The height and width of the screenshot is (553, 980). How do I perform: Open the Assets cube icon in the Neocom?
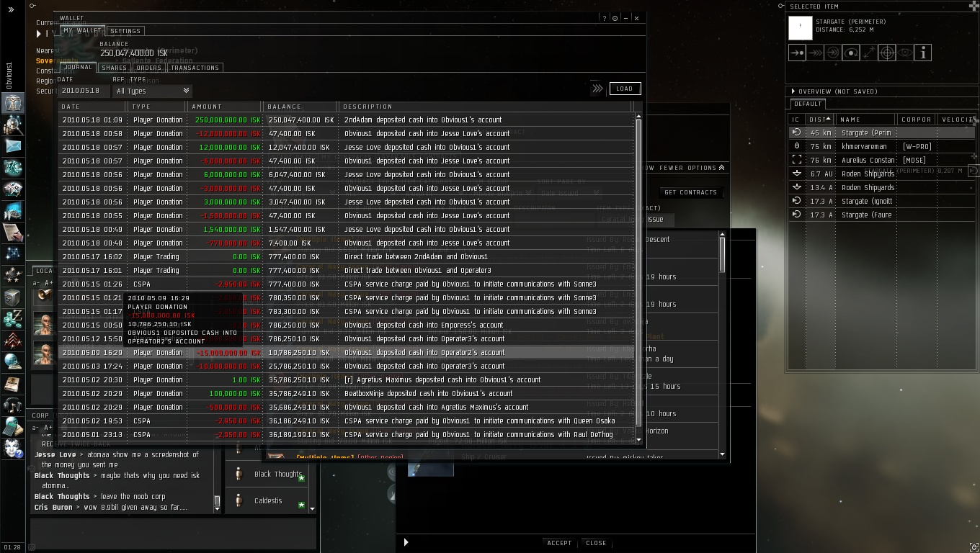click(x=13, y=297)
